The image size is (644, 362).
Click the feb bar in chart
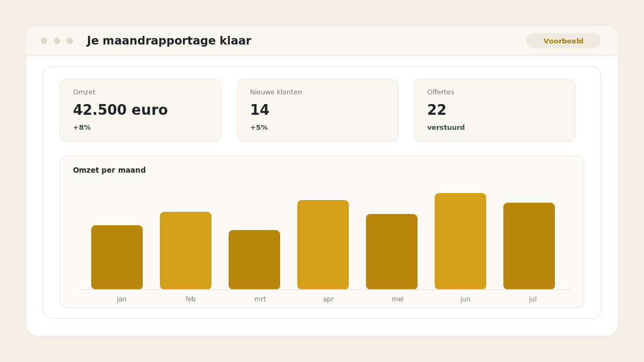(186, 250)
